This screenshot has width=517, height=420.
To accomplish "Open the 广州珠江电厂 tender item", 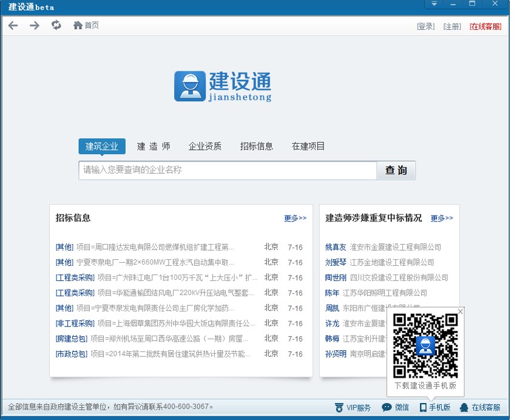I will 177,277.
